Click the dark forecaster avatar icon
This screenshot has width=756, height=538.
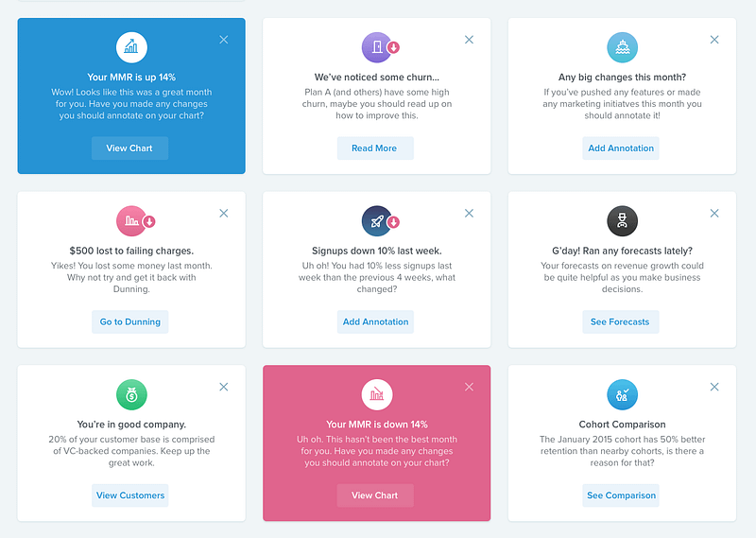point(622,221)
